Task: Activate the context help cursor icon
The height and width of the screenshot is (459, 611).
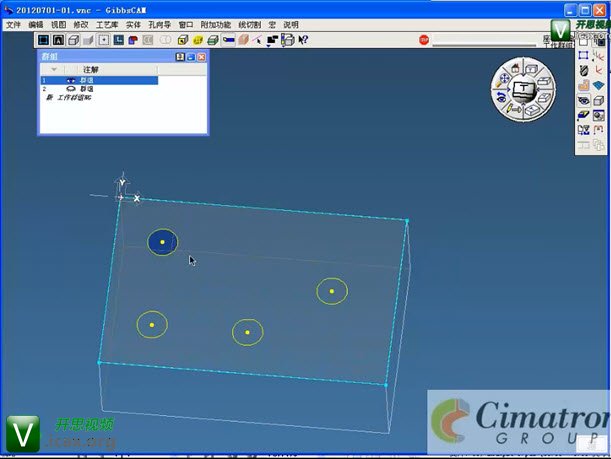Action: (303, 40)
